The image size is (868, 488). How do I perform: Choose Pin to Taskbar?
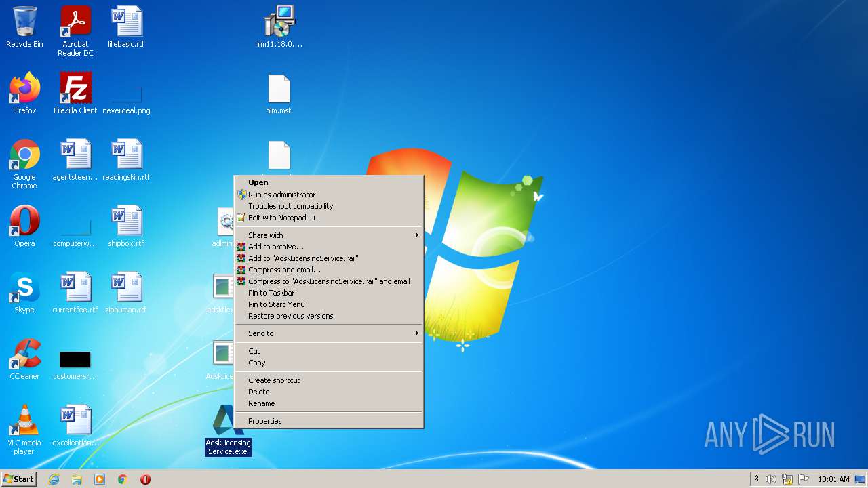point(329,293)
